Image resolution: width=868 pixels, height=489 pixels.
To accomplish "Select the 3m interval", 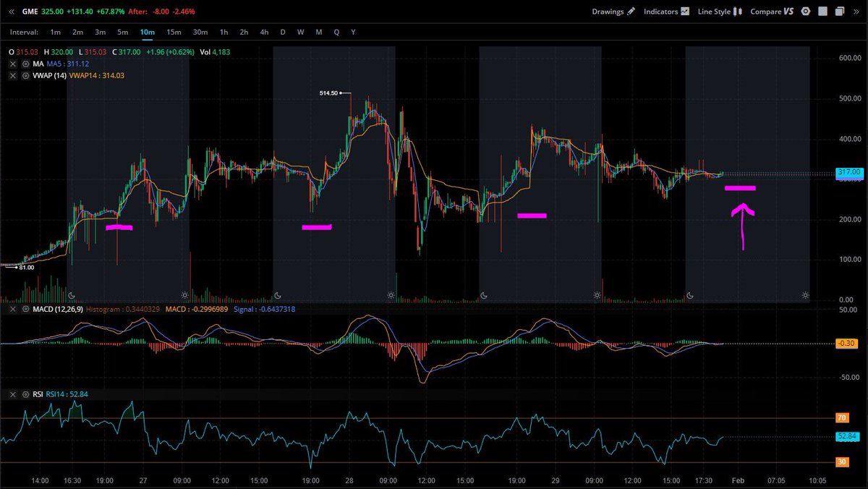I will (x=100, y=32).
